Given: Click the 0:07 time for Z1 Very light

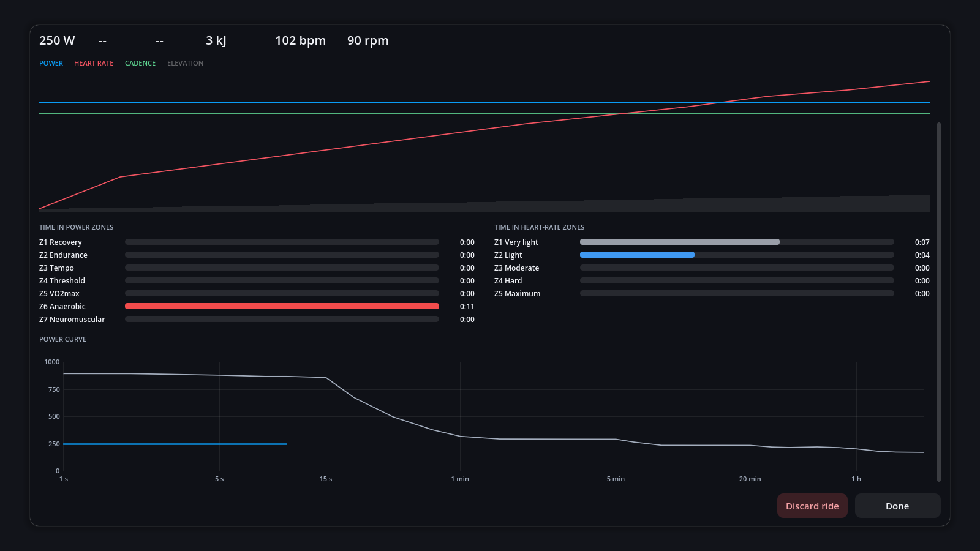Looking at the screenshot, I should (922, 242).
